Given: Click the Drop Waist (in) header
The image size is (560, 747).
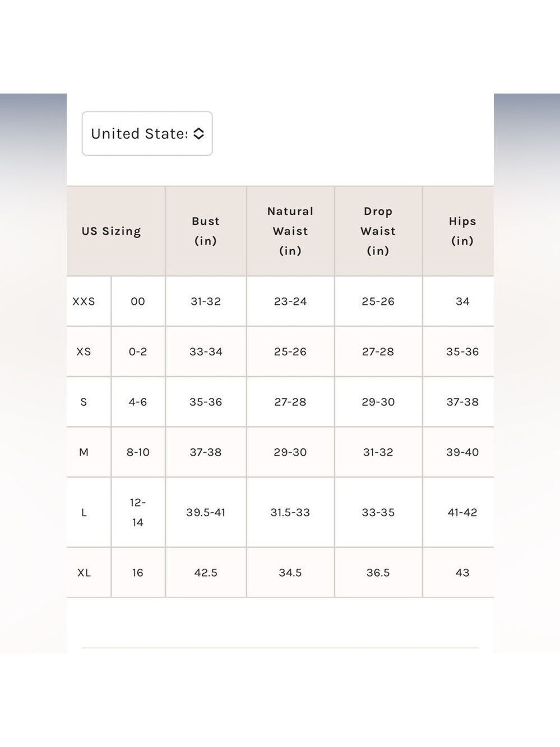Looking at the screenshot, I should coord(378,231).
